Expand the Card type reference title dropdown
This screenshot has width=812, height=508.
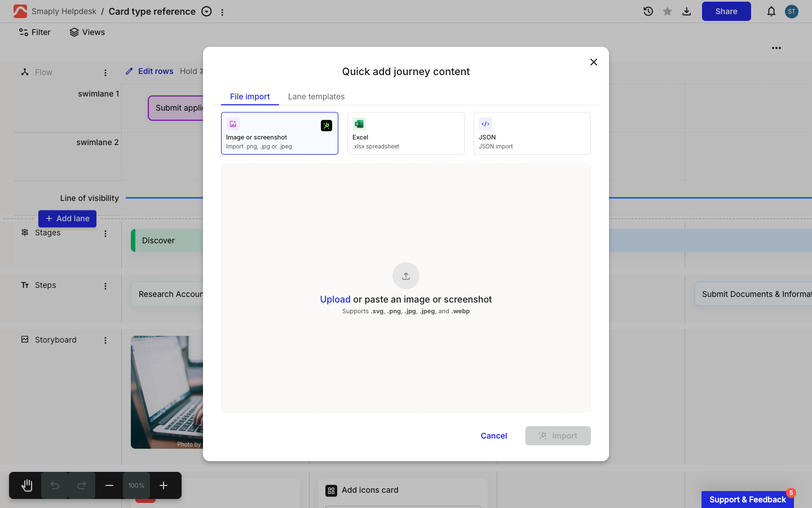pos(207,11)
